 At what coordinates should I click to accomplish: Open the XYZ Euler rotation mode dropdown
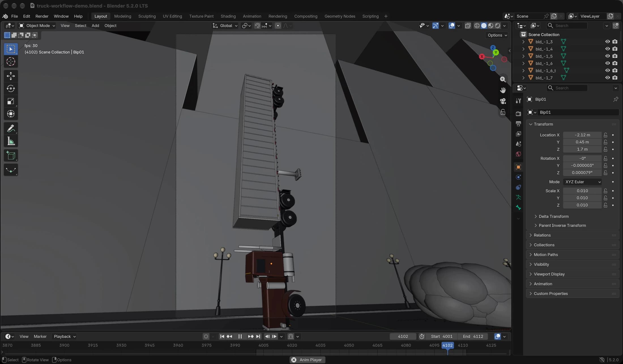point(583,182)
